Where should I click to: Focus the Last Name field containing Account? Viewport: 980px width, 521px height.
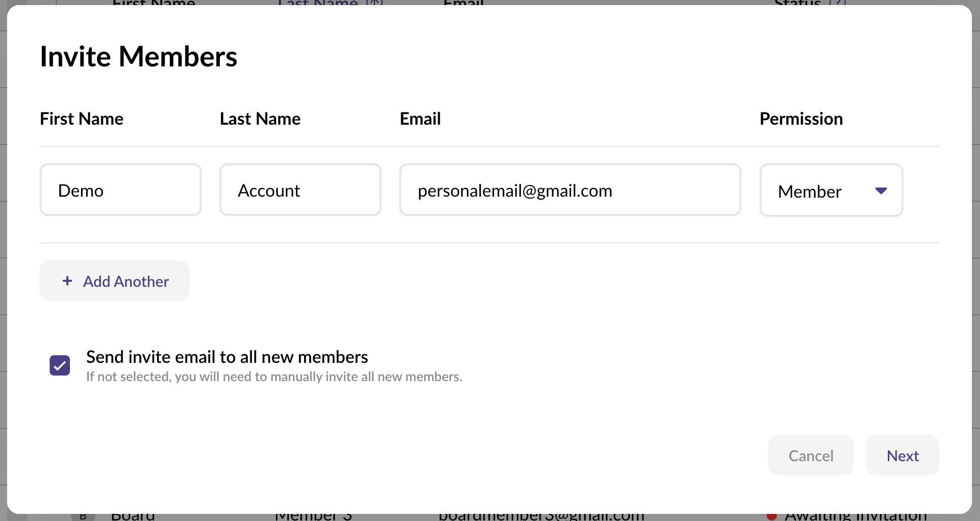point(300,190)
